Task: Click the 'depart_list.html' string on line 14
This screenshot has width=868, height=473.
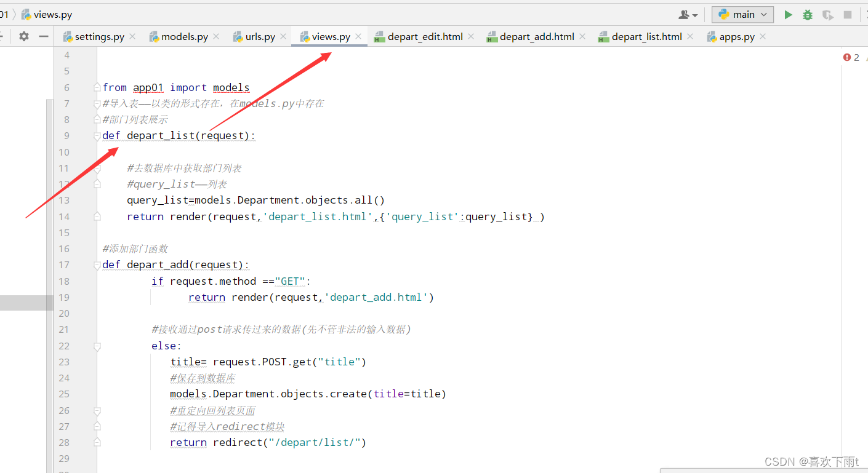Action: 318,217
